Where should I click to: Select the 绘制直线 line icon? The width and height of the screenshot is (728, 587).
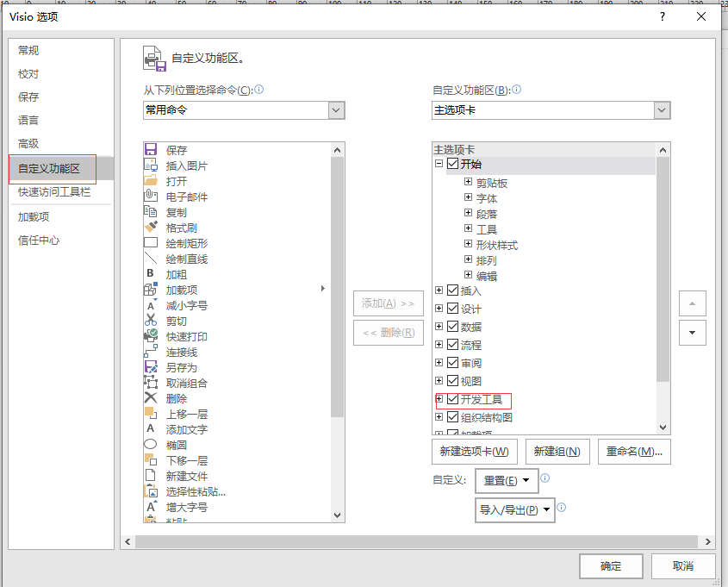(x=151, y=259)
